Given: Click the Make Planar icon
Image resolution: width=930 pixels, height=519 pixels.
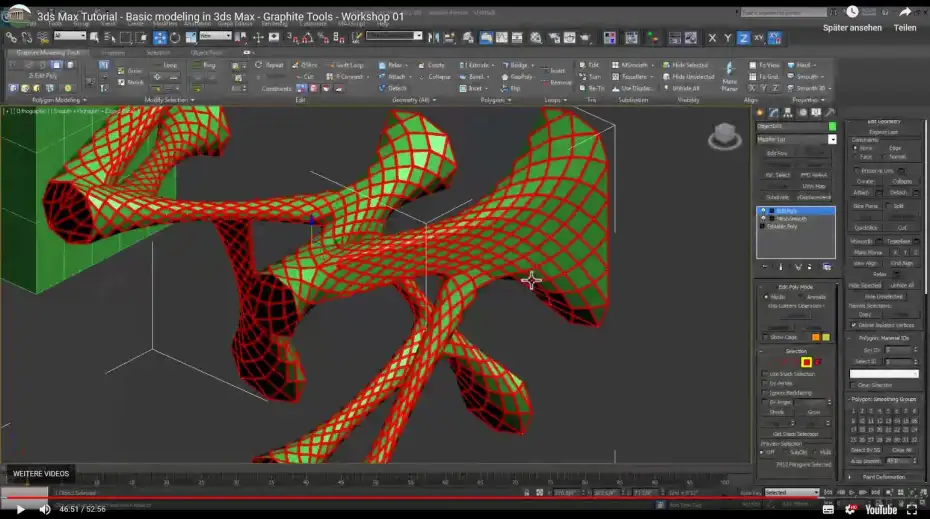Looking at the screenshot, I should (x=730, y=77).
